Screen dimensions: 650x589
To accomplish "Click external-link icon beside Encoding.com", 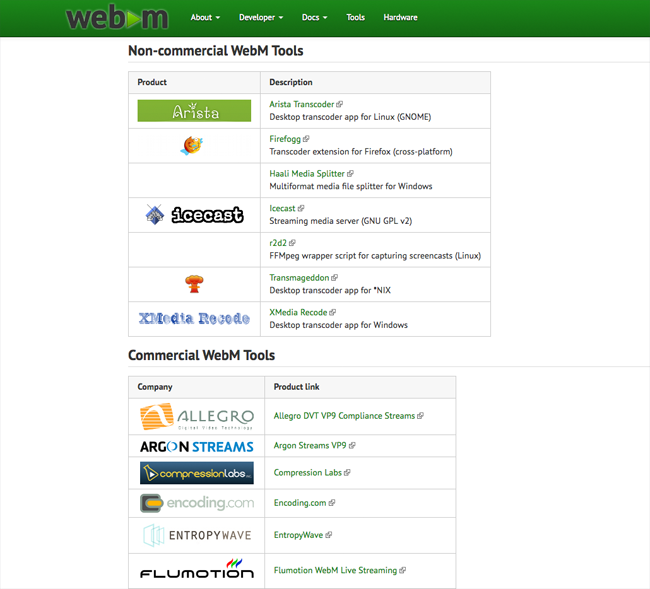I will 332,503.
